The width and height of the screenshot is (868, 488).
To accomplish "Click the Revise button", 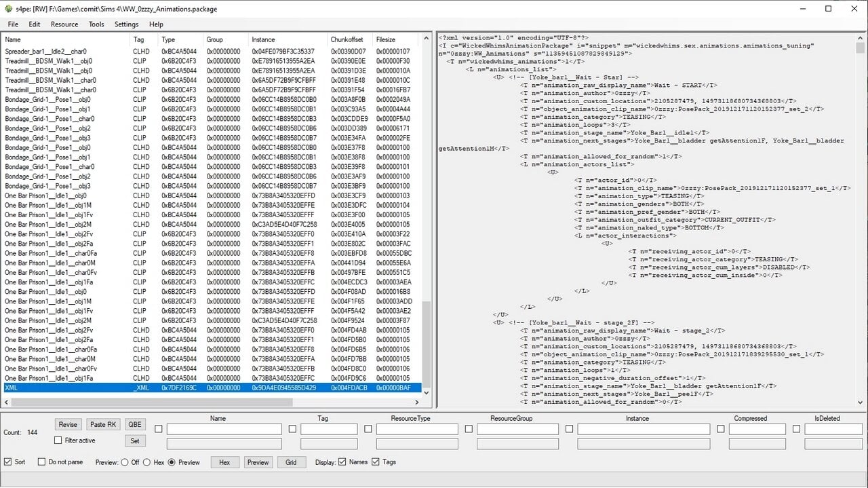I will (68, 424).
